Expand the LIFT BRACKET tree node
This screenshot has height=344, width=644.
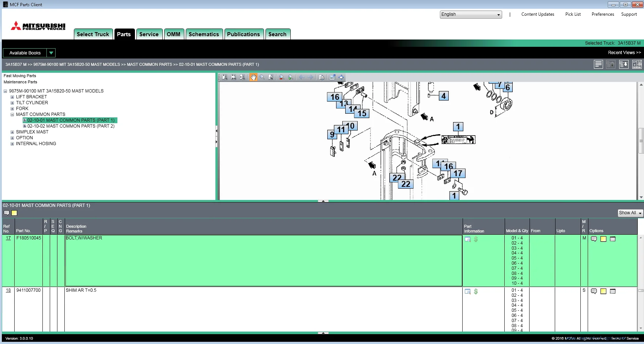12,97
